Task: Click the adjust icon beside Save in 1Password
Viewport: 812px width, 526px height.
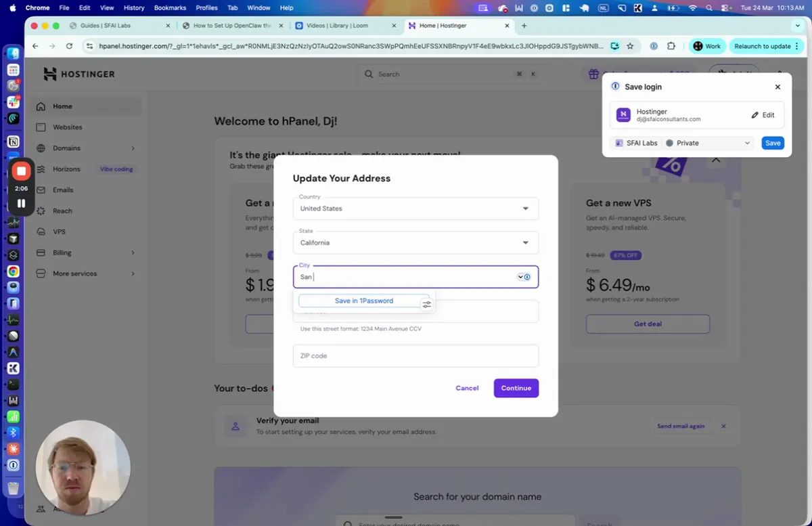Action: pyautogui.click(x=426, y=305)
